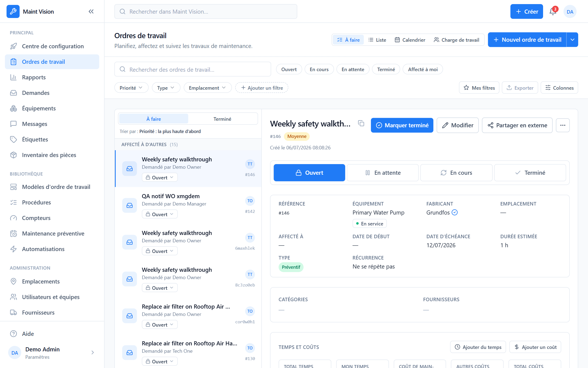Set status to En attente in detail panel
The height and width of the screenshot is (368, 588).
pyautogui.click(x=383, y=173)
